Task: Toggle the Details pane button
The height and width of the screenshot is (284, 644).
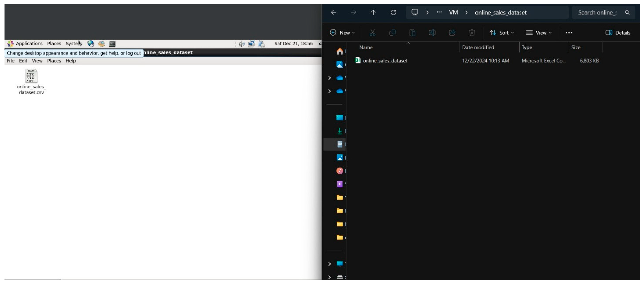Action: pyautogui.click(x=618, y=33)
